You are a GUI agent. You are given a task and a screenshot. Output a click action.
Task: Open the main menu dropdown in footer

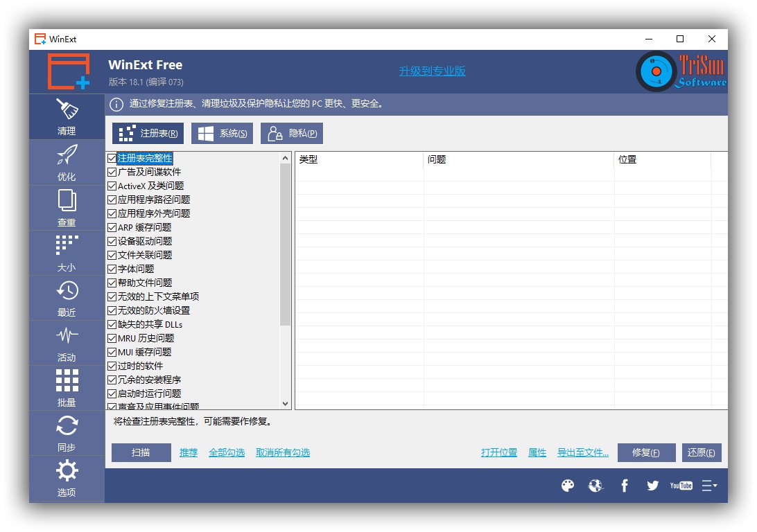click(709, 486)
